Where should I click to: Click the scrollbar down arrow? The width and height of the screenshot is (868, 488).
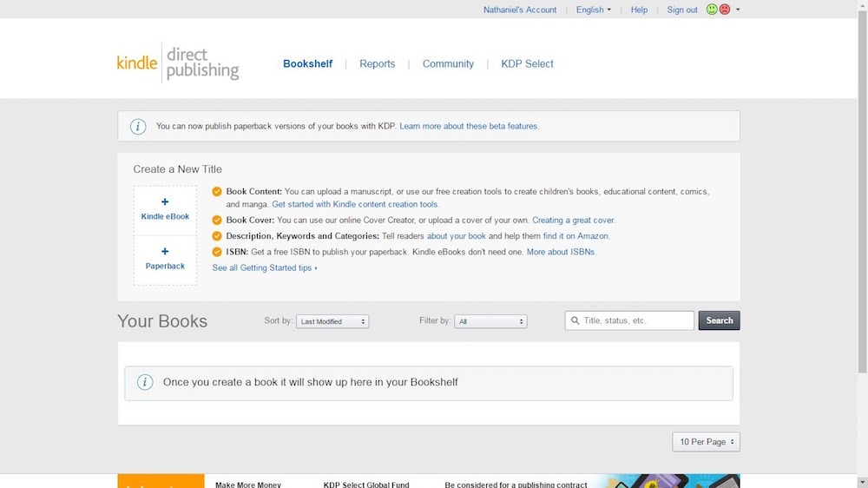point(863,483)
